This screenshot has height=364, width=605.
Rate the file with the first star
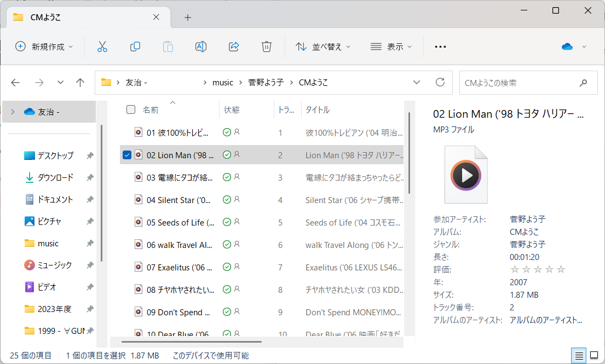(x=515, y=269)
